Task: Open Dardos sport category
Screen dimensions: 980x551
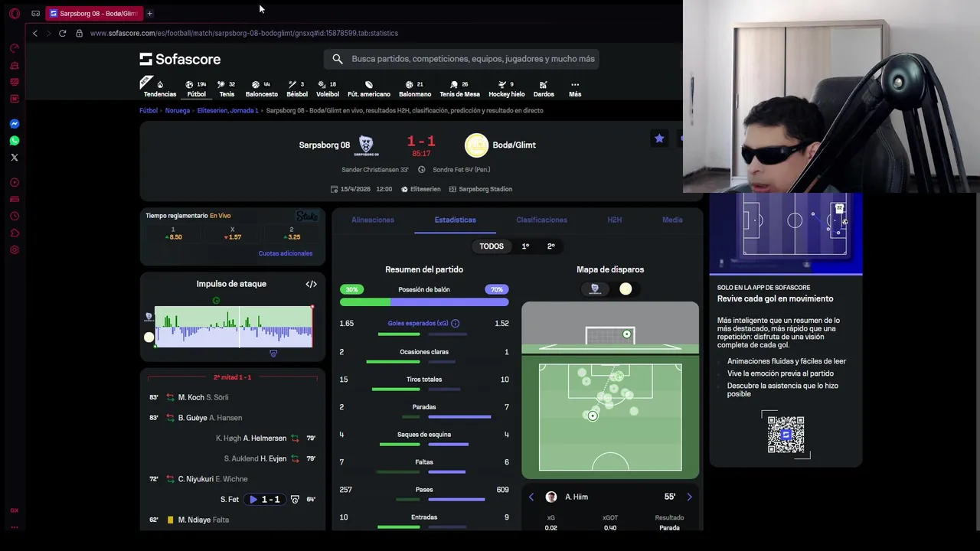Action: (x=544, y=89)
